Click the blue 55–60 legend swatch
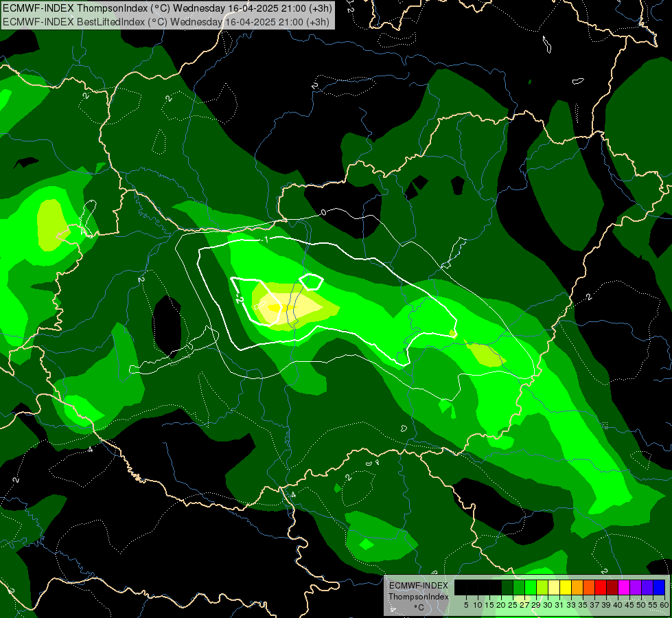Viewport: 672px width, 618px height. coord(659,587)
